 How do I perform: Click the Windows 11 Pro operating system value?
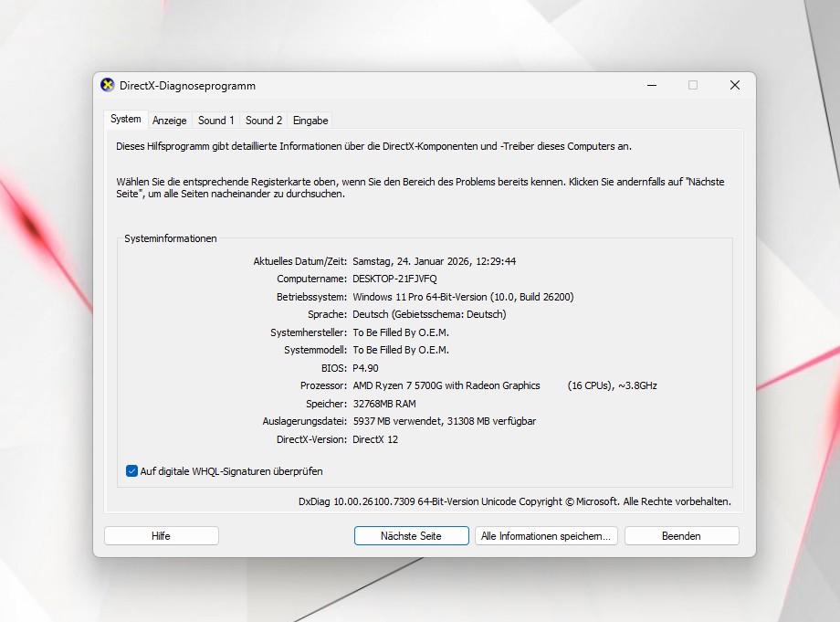(x=463, y=297)
